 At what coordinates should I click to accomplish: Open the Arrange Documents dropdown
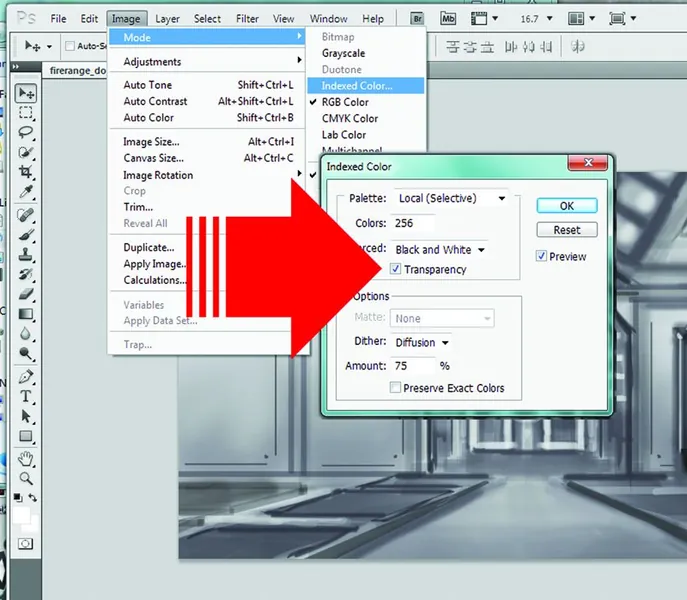coord(581,18)
